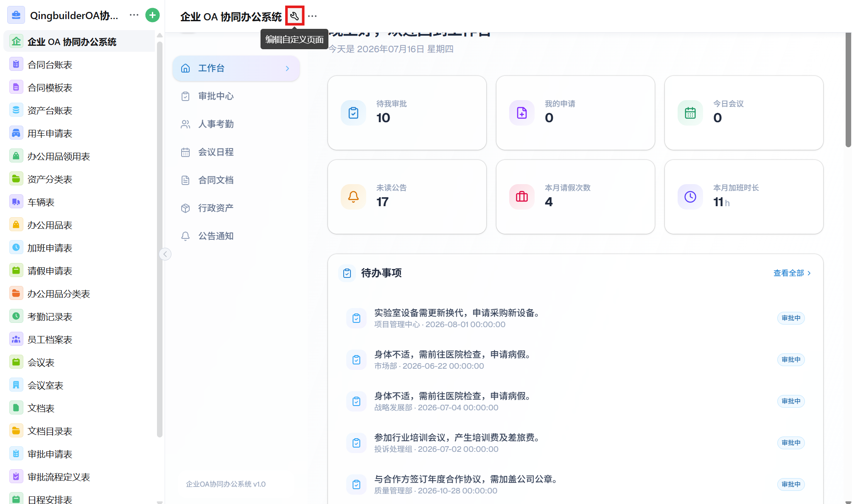852x504 pixels.
Task: Click the 本月加班时长 clock icon
Action: pyautogui.click(x=690, y=197)
